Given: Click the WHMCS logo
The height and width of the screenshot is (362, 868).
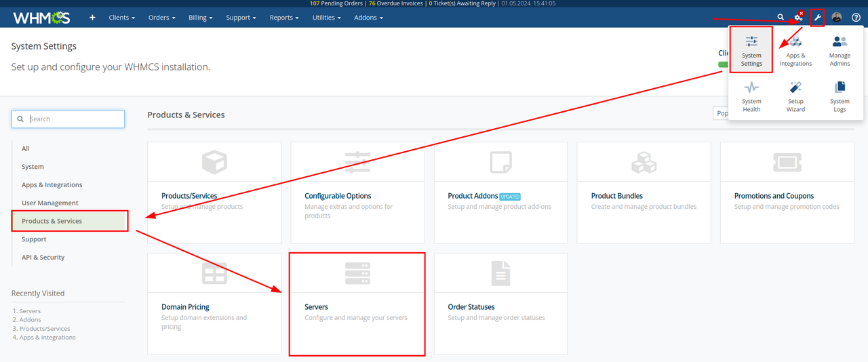Looking at the screenshot, I should tap(41, 18).
